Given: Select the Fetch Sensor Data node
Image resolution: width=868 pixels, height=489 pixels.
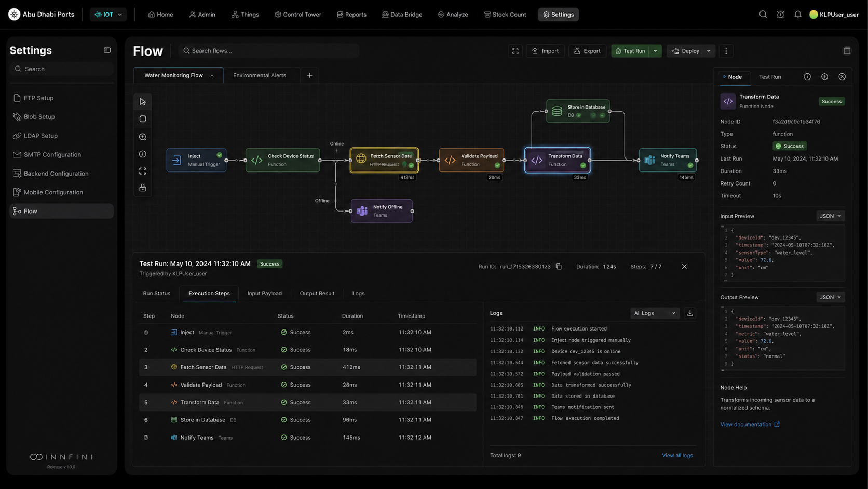Looking at the screenshot, I should click(x=384, y=160).
